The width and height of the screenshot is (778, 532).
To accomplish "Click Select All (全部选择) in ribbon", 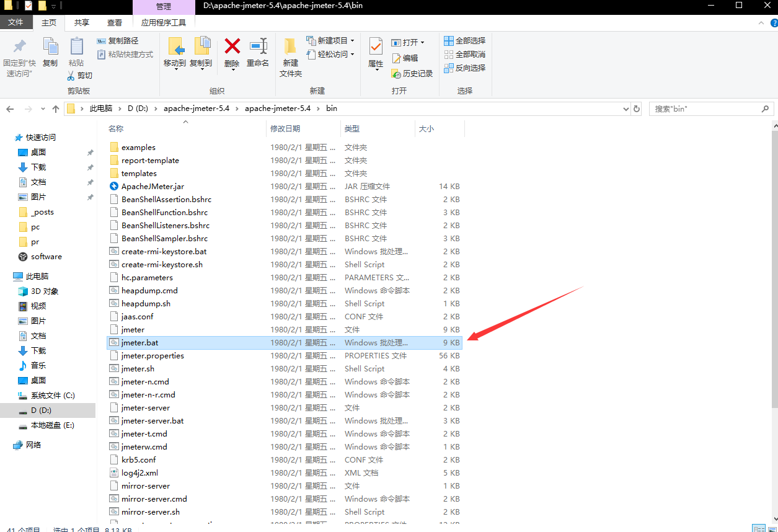I will pyautogui.click(x=465, y=41).
